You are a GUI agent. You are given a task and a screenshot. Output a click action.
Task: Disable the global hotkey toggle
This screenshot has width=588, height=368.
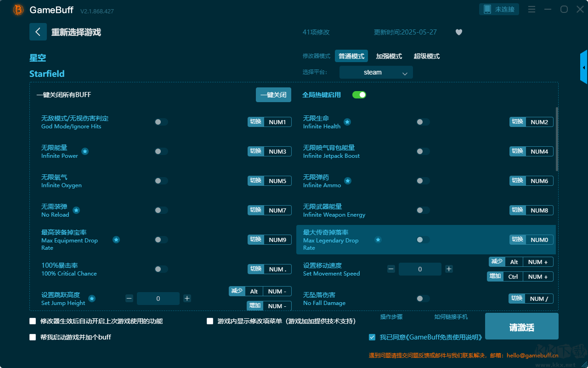pyautogui.click(x=359, y=95)
